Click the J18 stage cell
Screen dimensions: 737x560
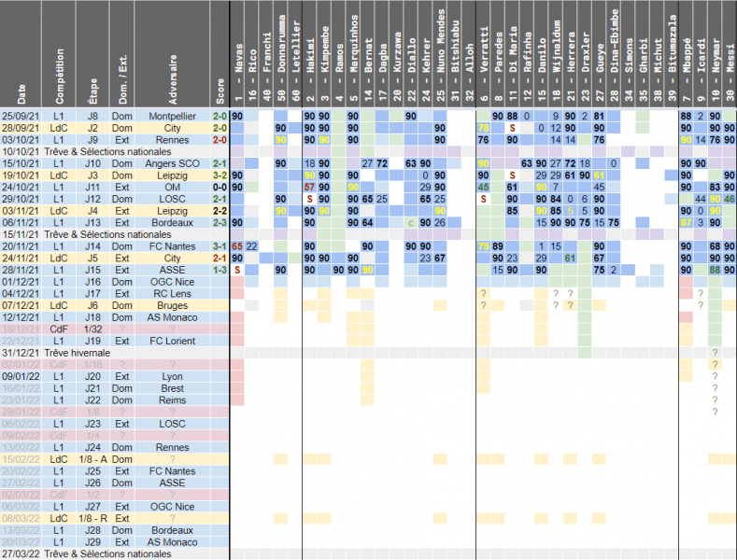click(92, 317)
